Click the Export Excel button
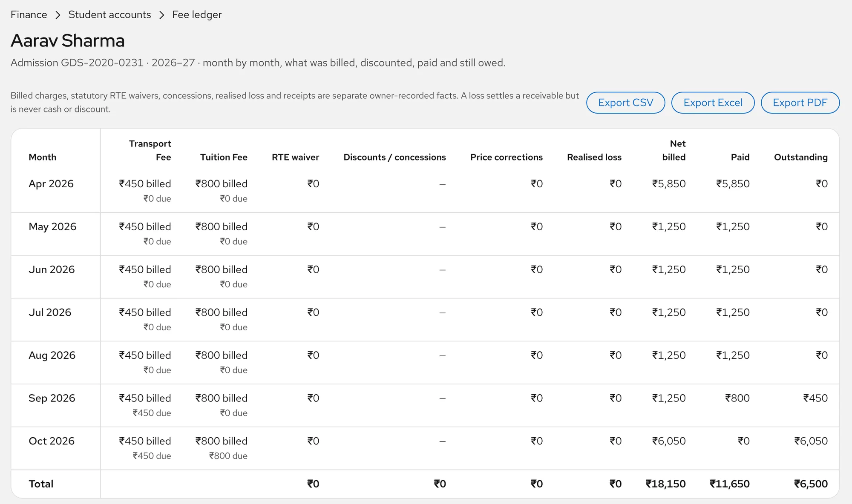This screenshot has height=504, width=852. coord(713,103)
